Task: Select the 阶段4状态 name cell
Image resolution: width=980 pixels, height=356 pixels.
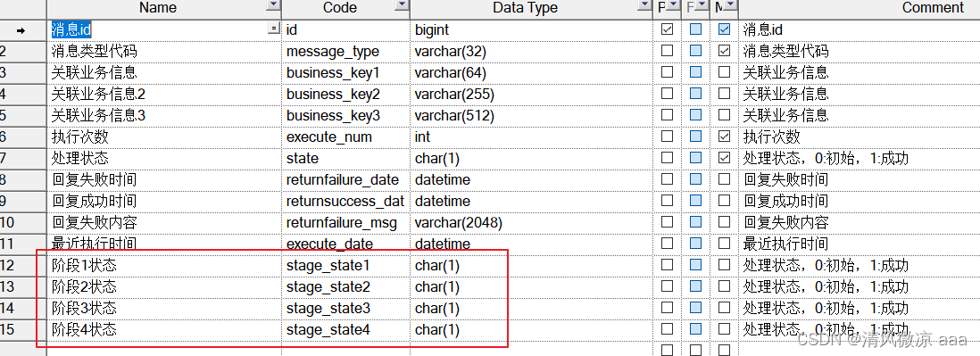Action: [163, 329]
